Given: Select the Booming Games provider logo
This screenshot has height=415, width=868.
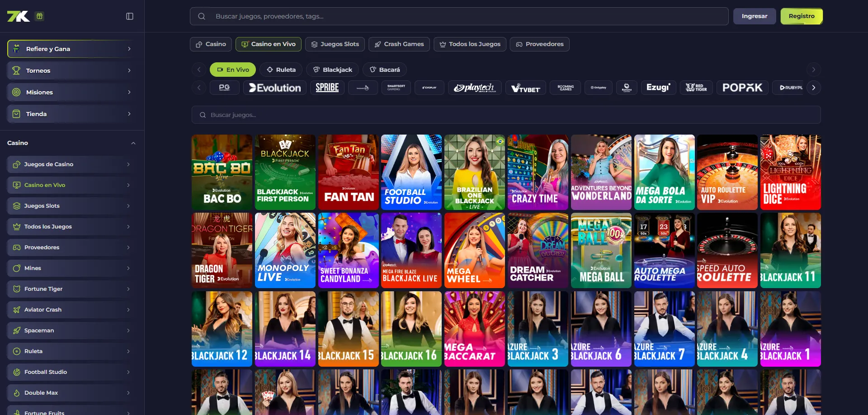Looking at the screenshot, I should 565,88.
